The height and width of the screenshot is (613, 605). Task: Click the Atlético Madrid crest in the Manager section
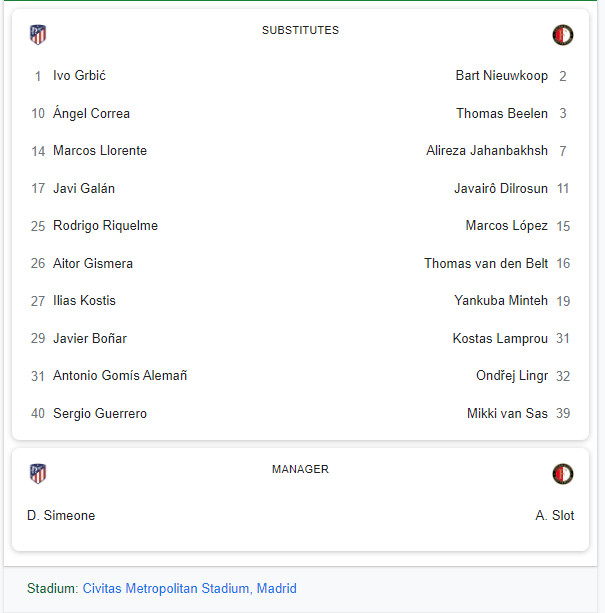(x=38, y=474)
